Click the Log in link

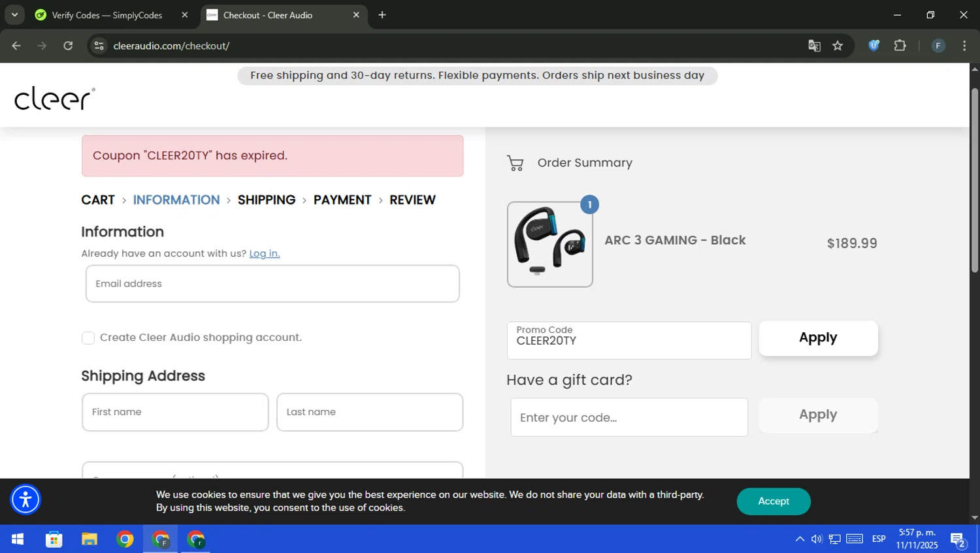[265, 253]
